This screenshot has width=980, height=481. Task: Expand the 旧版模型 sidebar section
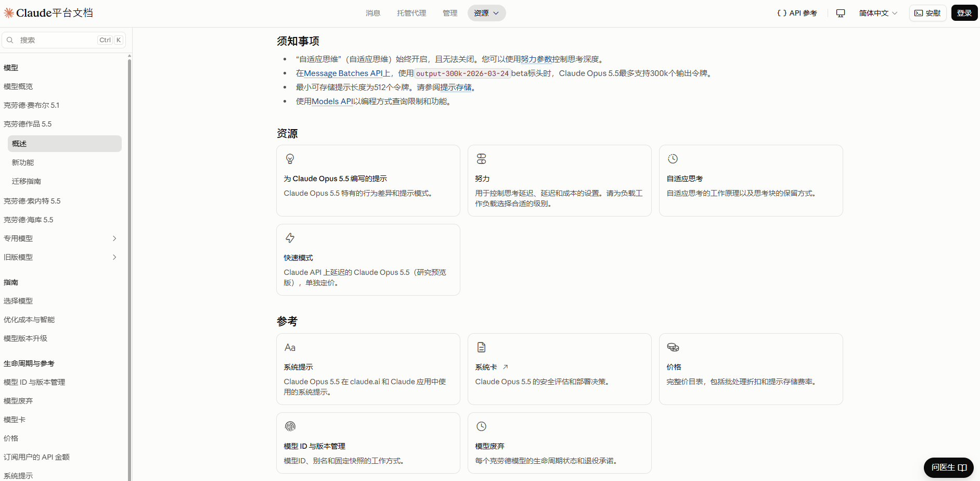click(x=114, y=257)
